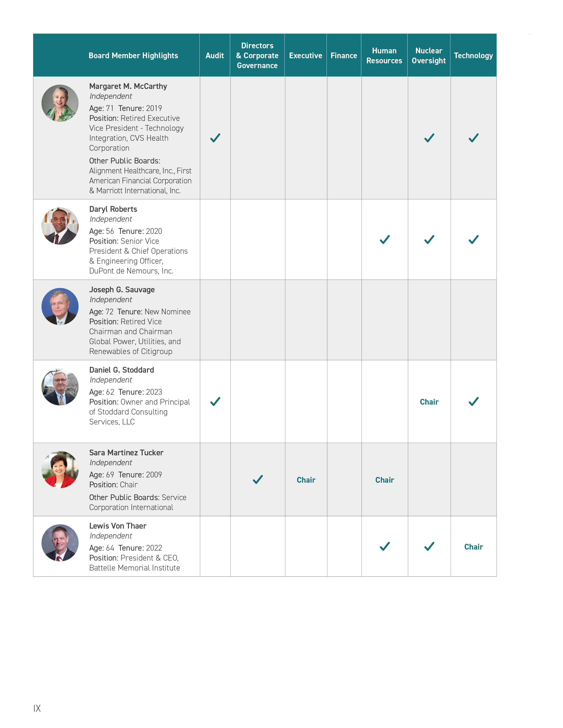Screen dimensions: 563x728
Task: Click Stoddard's Nuclear Oversight Chair label
Action: (429, 402)
